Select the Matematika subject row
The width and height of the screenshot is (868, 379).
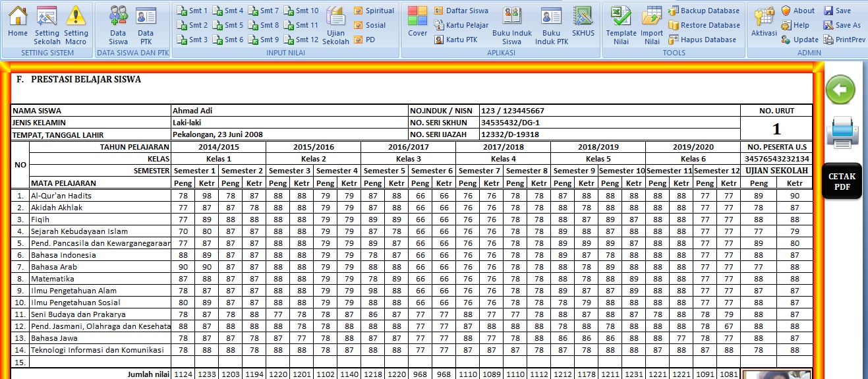click(412, 279)
